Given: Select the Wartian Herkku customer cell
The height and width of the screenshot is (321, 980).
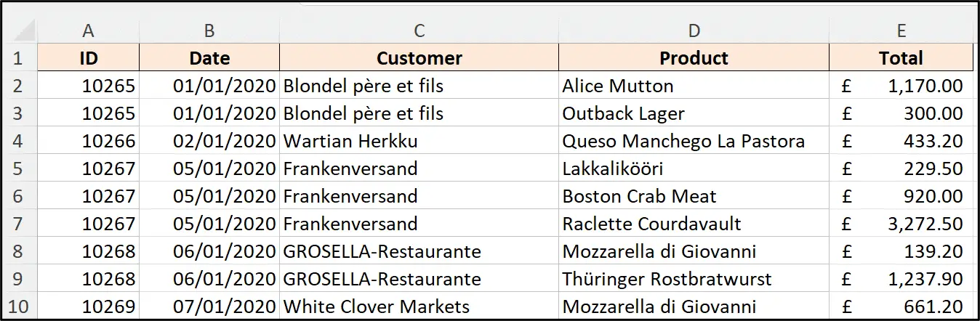Looking at the screenshot, I should [419, 141].
